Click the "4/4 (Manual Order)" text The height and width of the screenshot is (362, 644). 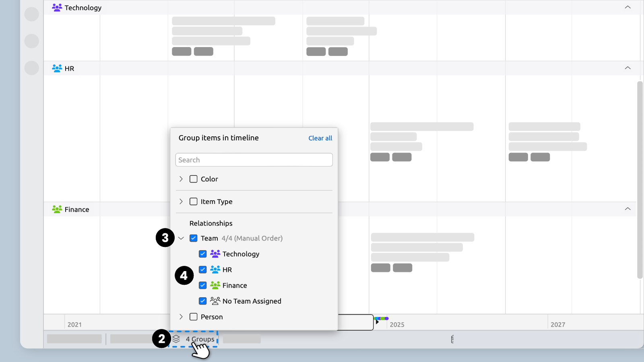click(252, 238)
